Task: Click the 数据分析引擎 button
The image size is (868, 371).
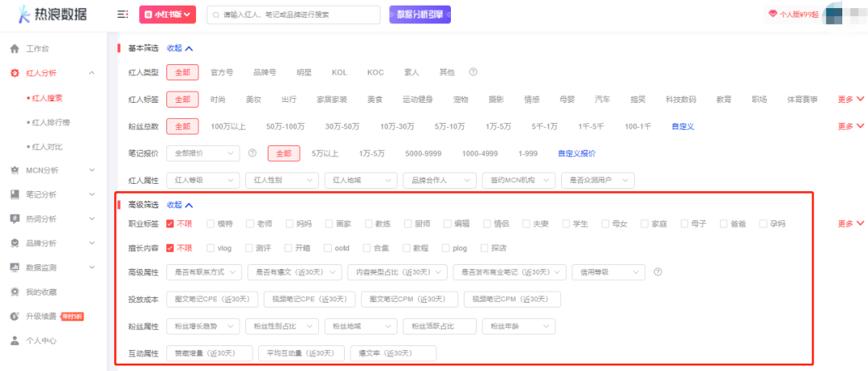Action: [x=420, y=14]
